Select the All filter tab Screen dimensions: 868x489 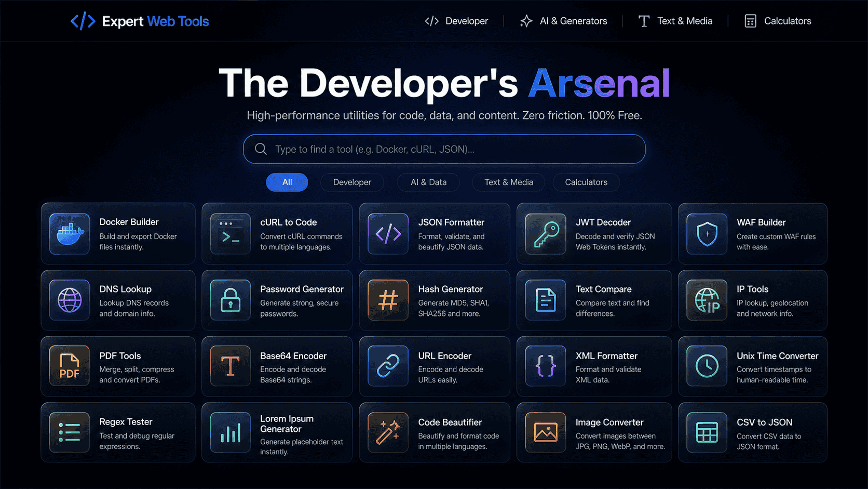[x=287, y=182]
